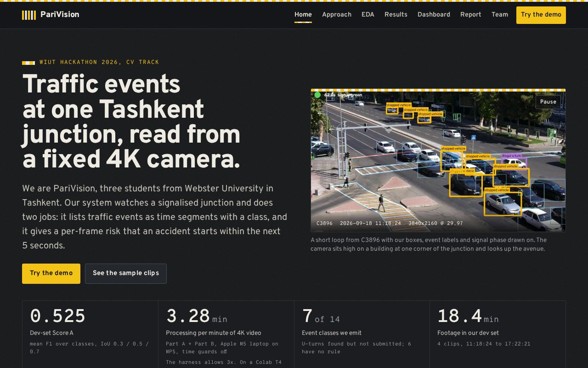This screenshot has width=588, height=368.
Task: Click the "3840x2160 @ 29.97" video readout
Action: click(x=436, y=224)
